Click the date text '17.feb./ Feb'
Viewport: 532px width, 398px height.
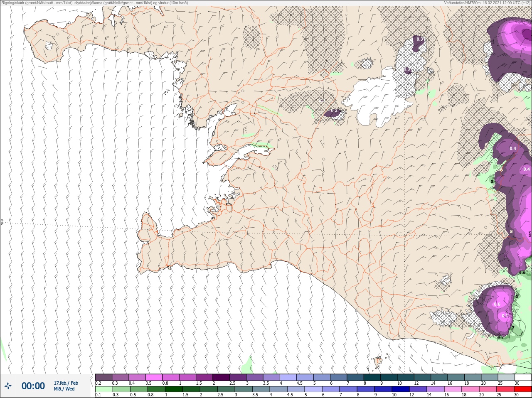pos(66,383)
